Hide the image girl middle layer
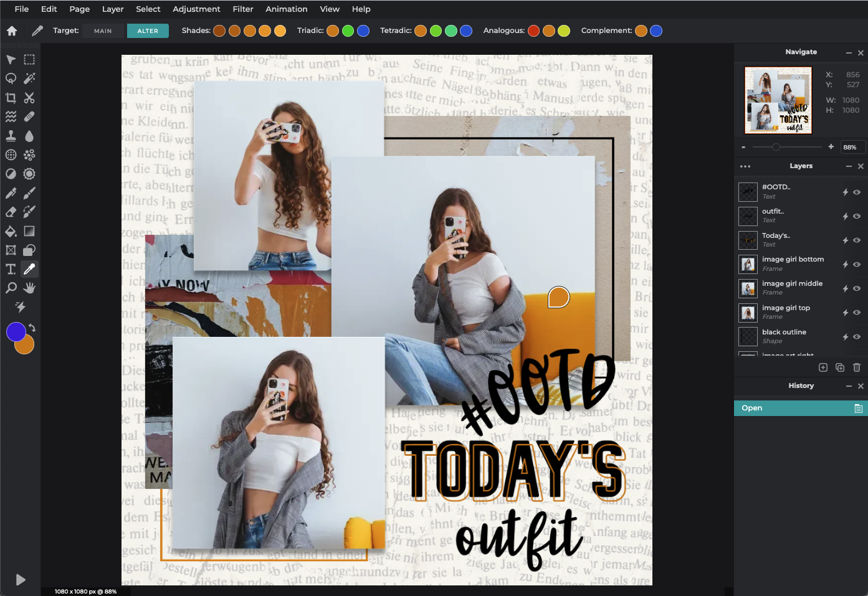The height and width of the screenshot is (596, 868). [x=857, y=288]
